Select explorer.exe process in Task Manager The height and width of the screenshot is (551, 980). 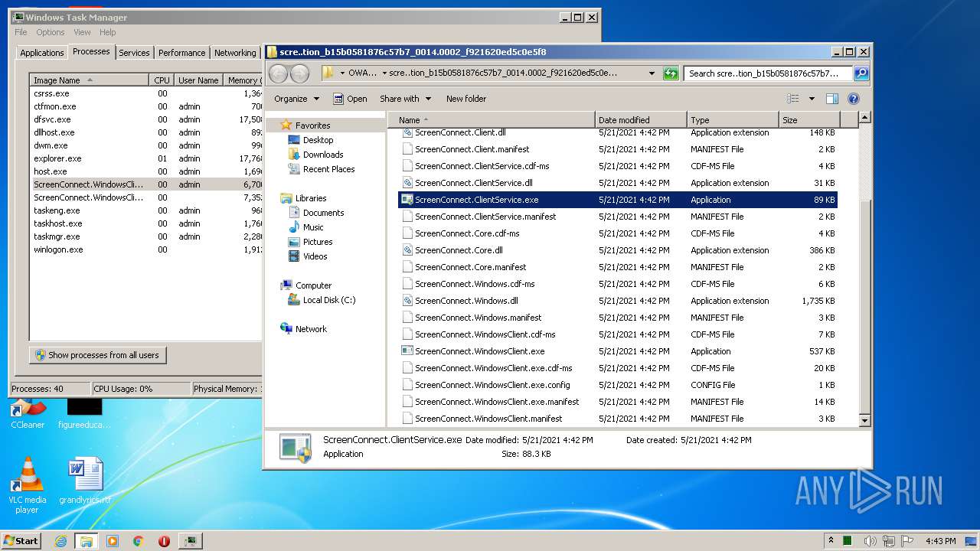pos(146,158)
